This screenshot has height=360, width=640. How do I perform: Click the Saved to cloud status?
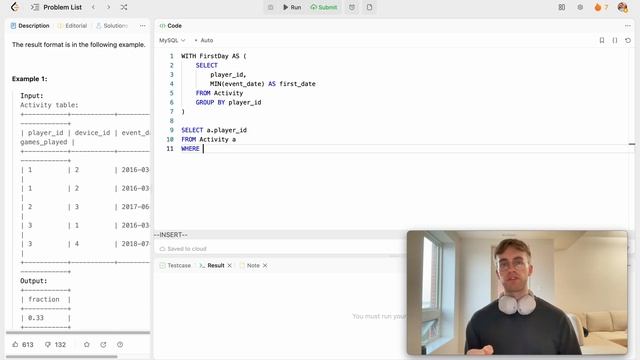(183, 249)
